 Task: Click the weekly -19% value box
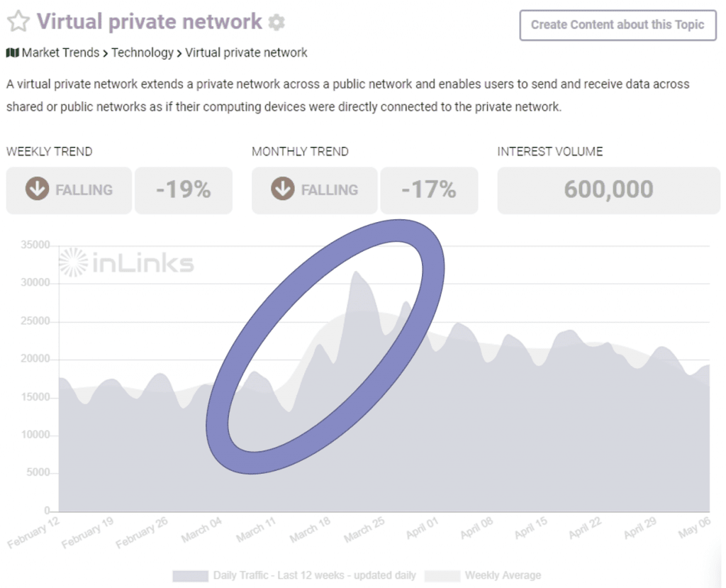[184, 190]
